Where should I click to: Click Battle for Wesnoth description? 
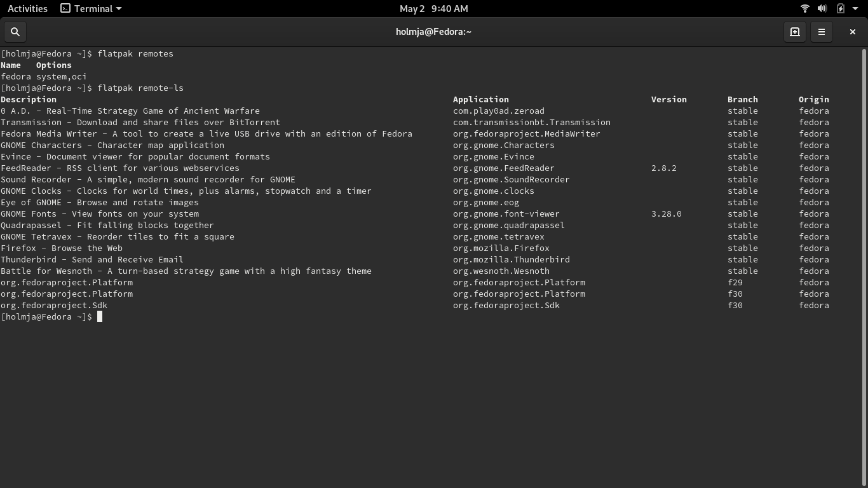click(x=186, y=271)
